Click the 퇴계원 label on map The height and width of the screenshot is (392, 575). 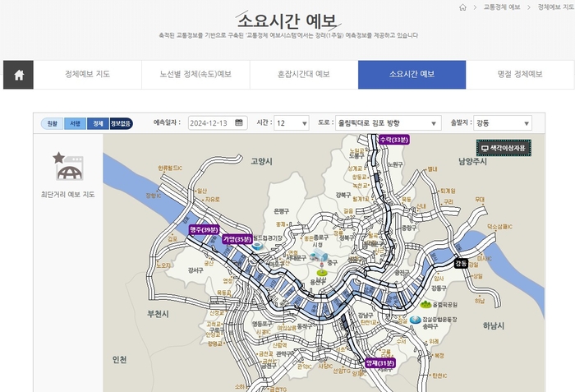(x=448, y=191)
